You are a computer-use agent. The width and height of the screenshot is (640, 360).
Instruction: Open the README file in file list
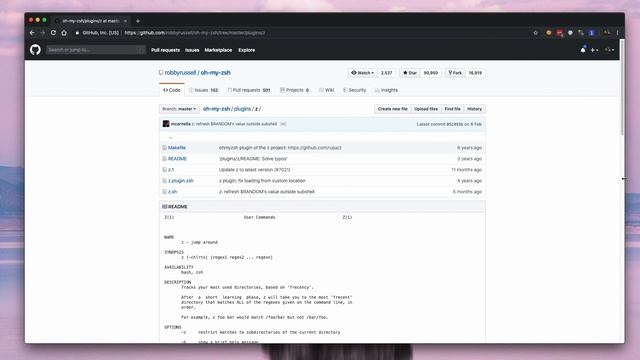coord(177,158)
